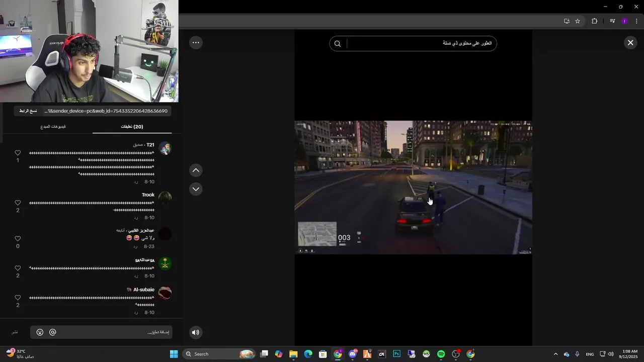Open volume control in system tray
The image size is (644, 362).
click(x=611, y=354)
